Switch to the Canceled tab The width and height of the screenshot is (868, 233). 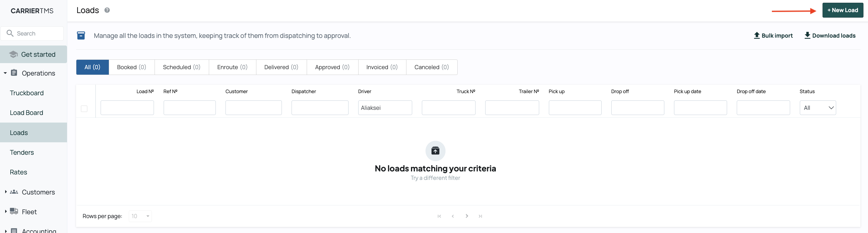pos(432,67)
